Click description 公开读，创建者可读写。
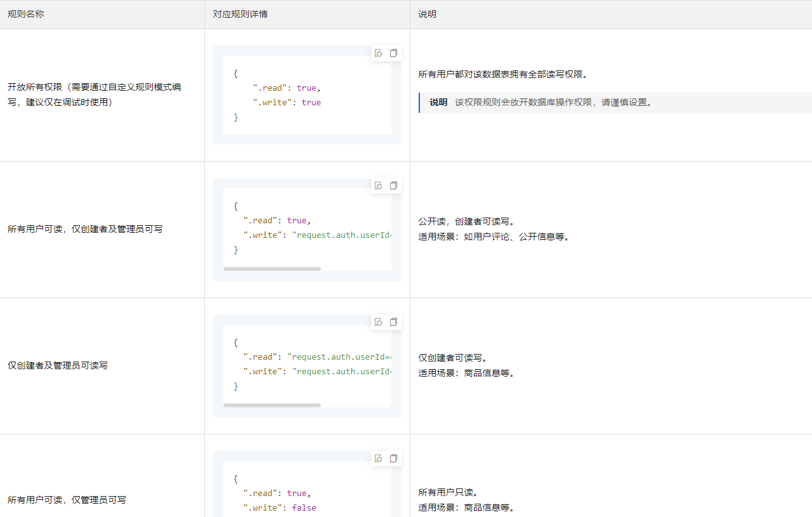This screenshot has width=812, height=517. pyautogui.click(x=467, y=221)
